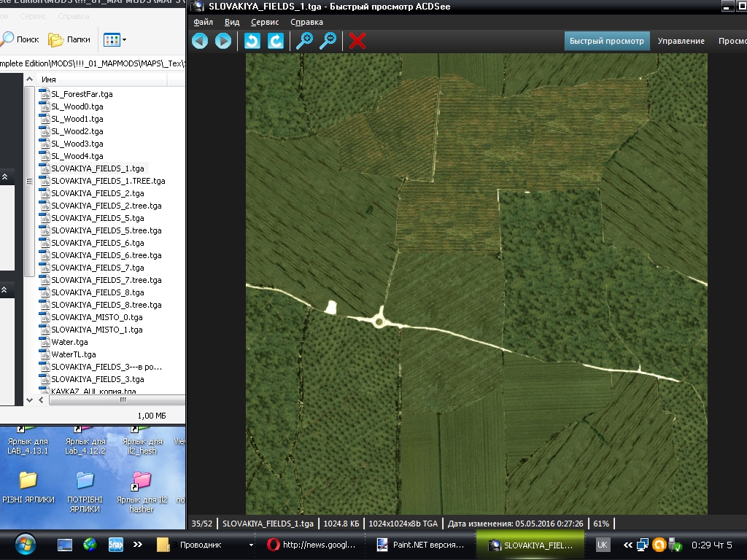Rotate image clockwise
This screenshot has height=560, width=747.
[x=275, y=41]
